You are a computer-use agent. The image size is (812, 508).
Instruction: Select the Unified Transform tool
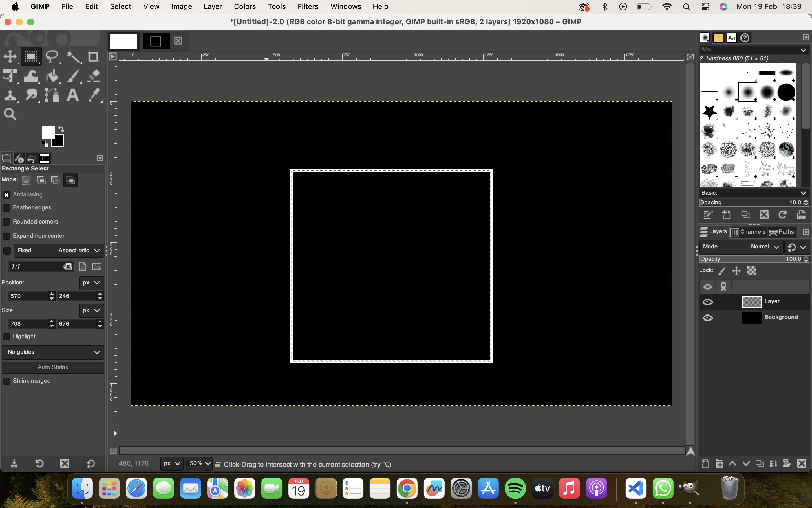10,76
